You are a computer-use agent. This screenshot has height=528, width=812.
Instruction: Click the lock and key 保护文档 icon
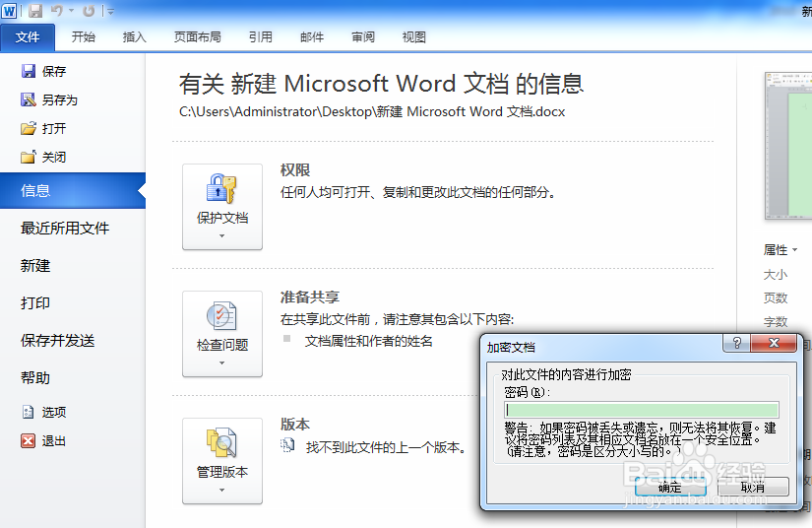pos(221,188)
